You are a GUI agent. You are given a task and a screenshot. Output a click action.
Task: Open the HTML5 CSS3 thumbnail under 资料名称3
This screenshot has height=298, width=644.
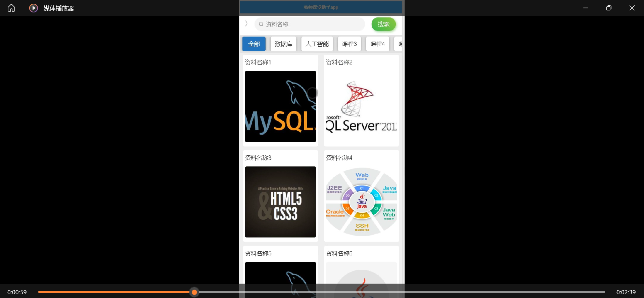(x=280, y=202)
